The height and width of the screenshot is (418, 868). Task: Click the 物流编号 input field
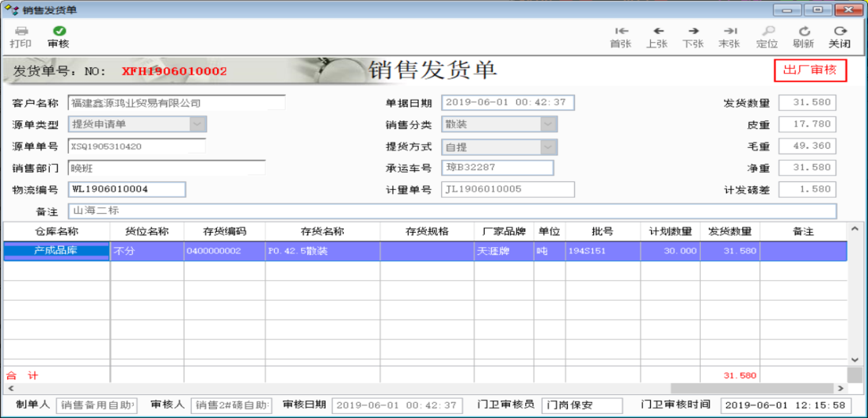coord(127,189)
